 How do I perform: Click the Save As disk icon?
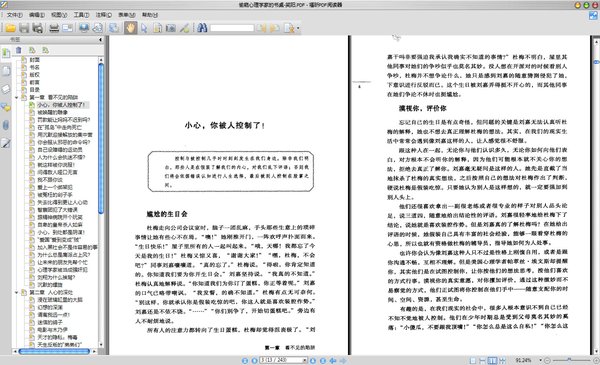tap(38, 28)
